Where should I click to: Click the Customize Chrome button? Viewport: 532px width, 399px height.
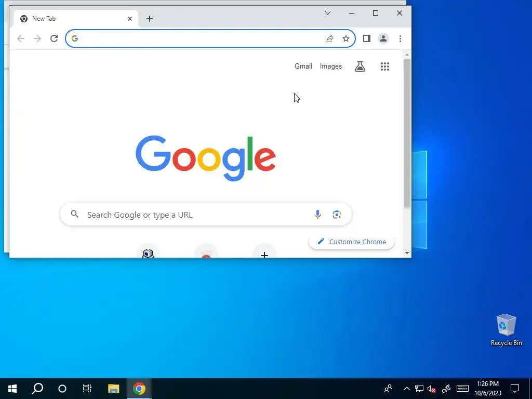352,242
